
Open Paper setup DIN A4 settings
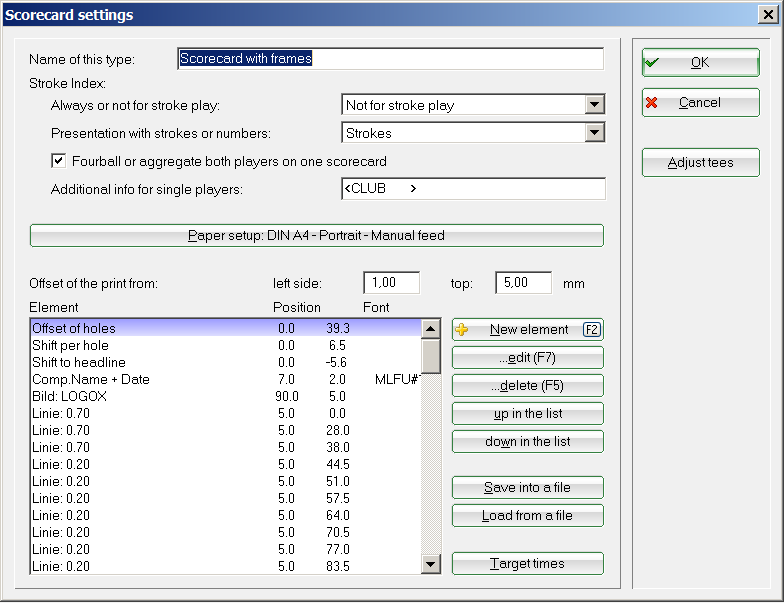click(x=316, y=236)
